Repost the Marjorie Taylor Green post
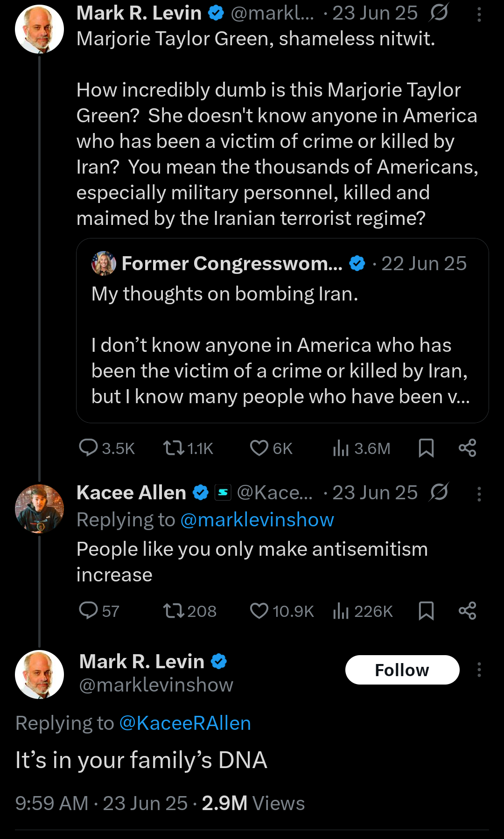 click(x=173, y=447)
